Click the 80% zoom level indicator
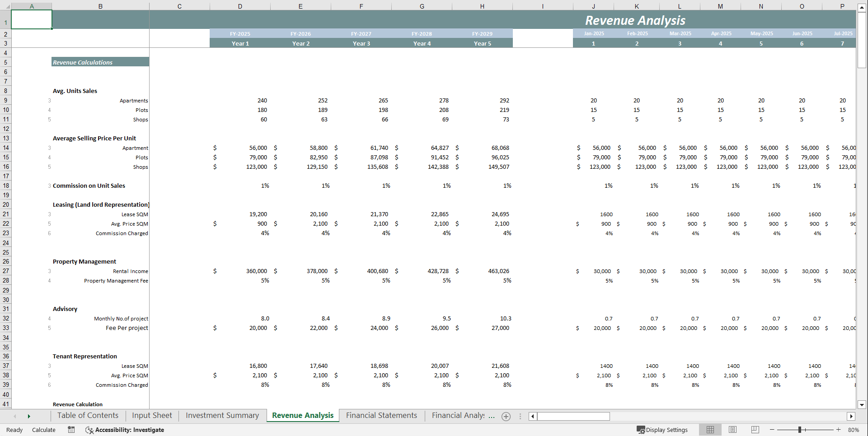Image resolution: width=868 pixels, height=436 pixels. (x=854, y=430)
